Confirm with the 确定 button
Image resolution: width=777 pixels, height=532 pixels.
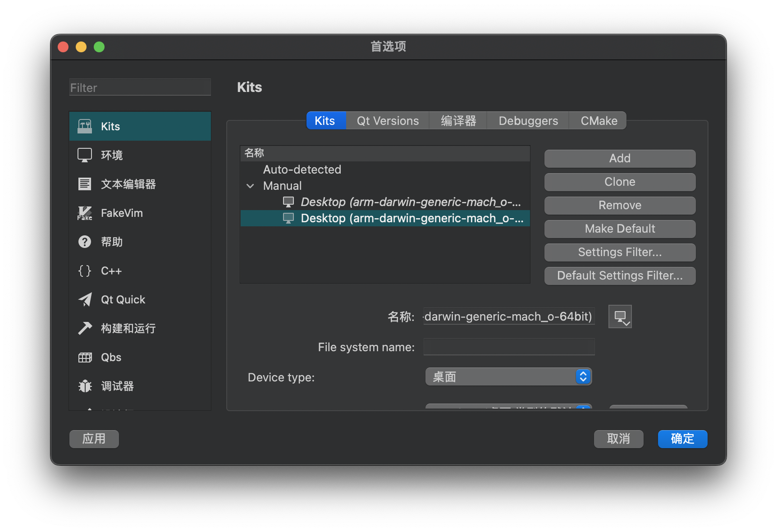(682, 439)
